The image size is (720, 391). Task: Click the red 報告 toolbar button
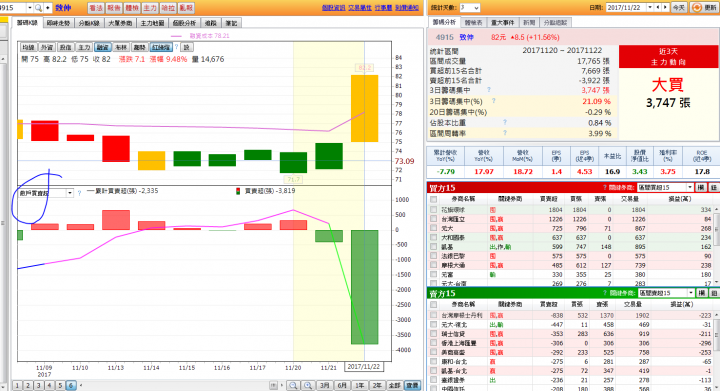tap(114, 8)
